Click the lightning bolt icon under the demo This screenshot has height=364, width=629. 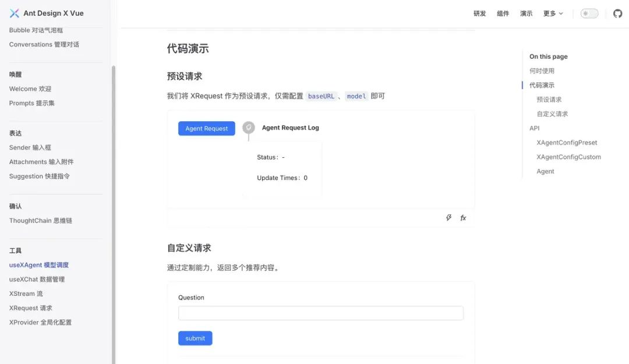pyautogui.click(x=448, y=217)
